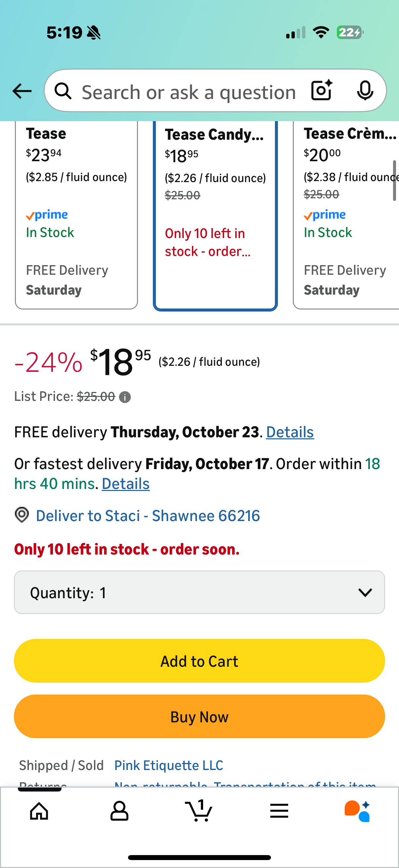399x868 pixels.
Task: Open the shopping cart tab
Action: 199,811
